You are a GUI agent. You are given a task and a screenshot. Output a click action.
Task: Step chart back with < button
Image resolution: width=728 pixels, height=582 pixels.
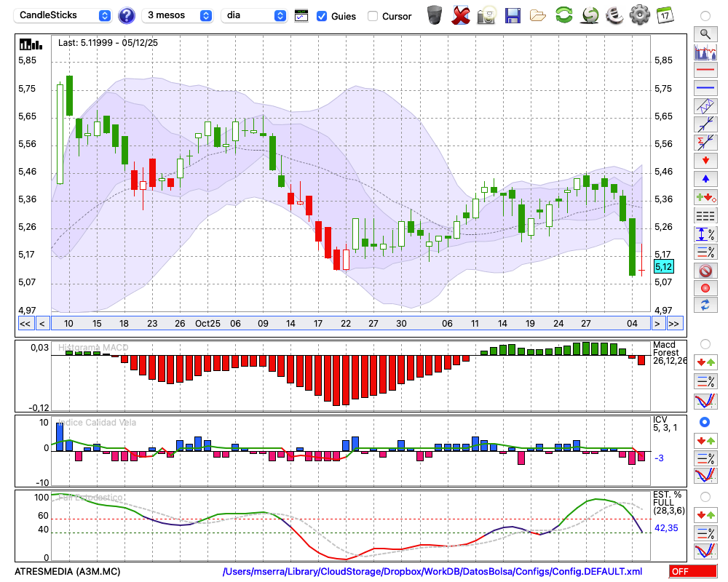click(x=42, y=324)
